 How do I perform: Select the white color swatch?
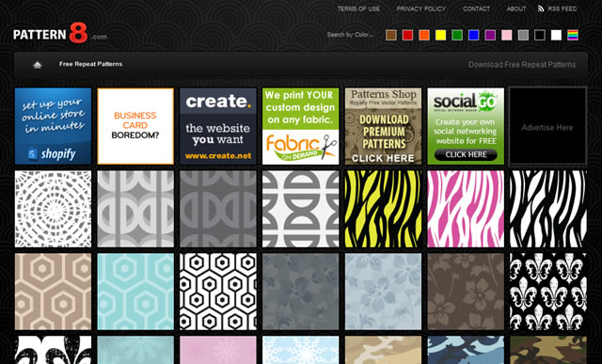pyautogui.click(x=556, y=36)
